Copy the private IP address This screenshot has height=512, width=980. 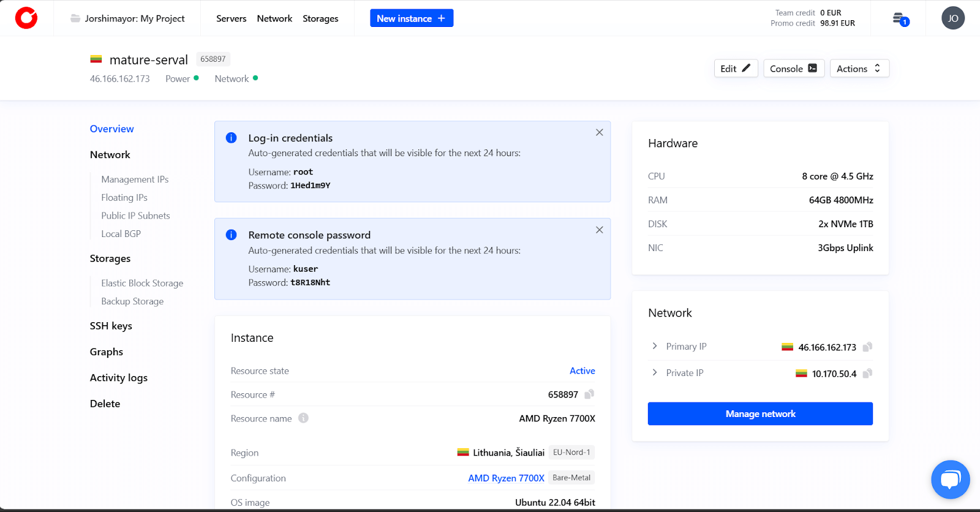(867, 374)
